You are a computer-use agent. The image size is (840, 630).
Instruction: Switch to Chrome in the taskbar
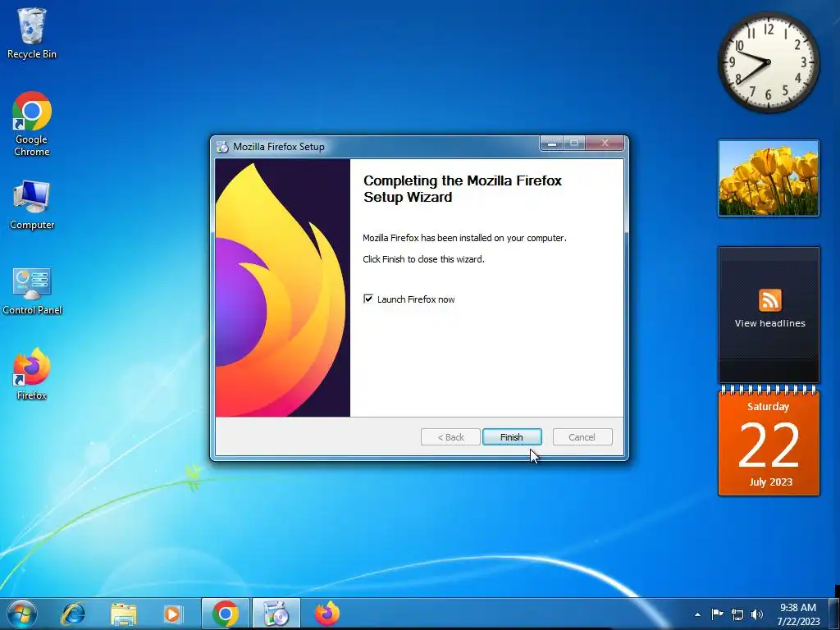tap(226, 614)
